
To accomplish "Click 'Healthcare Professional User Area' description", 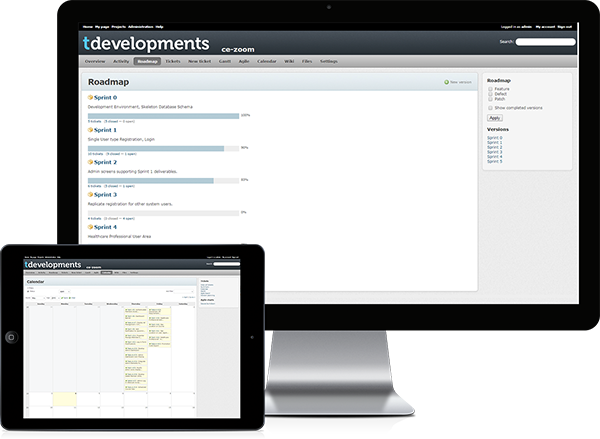I will (119, 237).
